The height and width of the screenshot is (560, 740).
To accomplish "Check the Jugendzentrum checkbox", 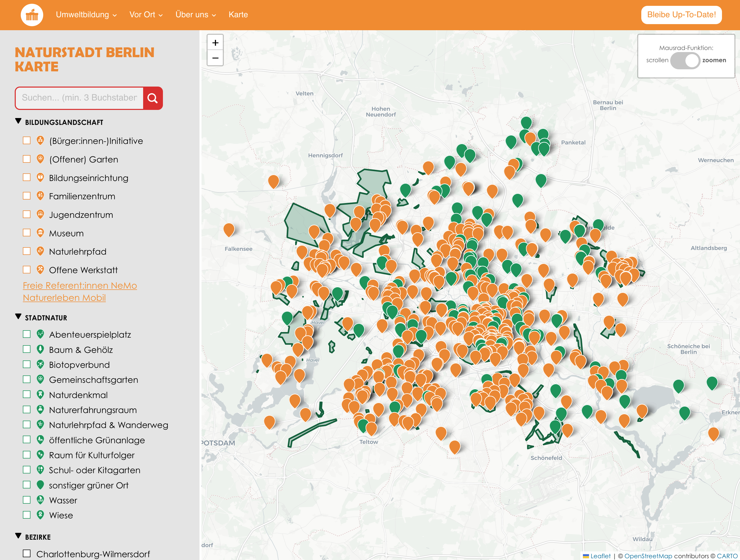I will tap(27, 214).
